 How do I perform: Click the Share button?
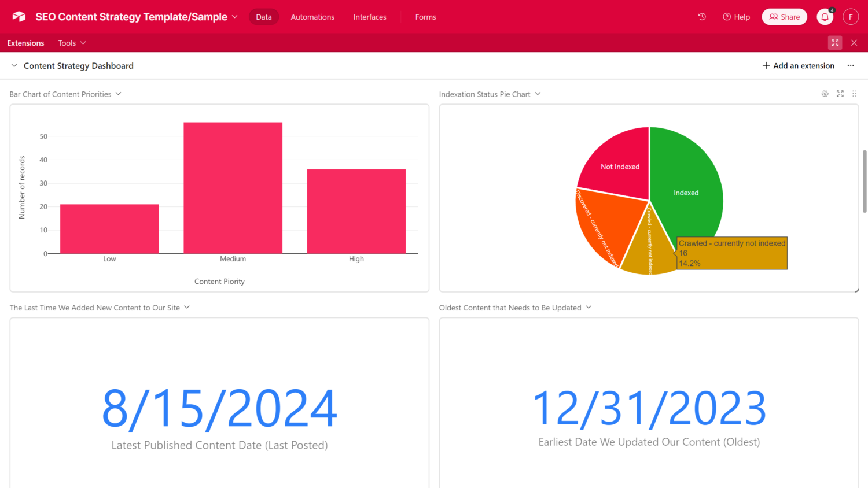coord(784,17)
